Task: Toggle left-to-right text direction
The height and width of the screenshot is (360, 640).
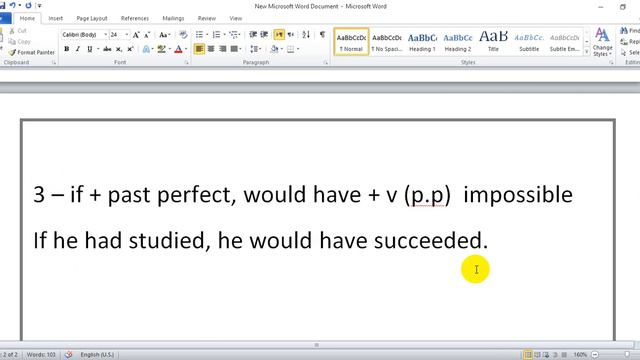Action: pyautogui.click(x=279, y=35)
